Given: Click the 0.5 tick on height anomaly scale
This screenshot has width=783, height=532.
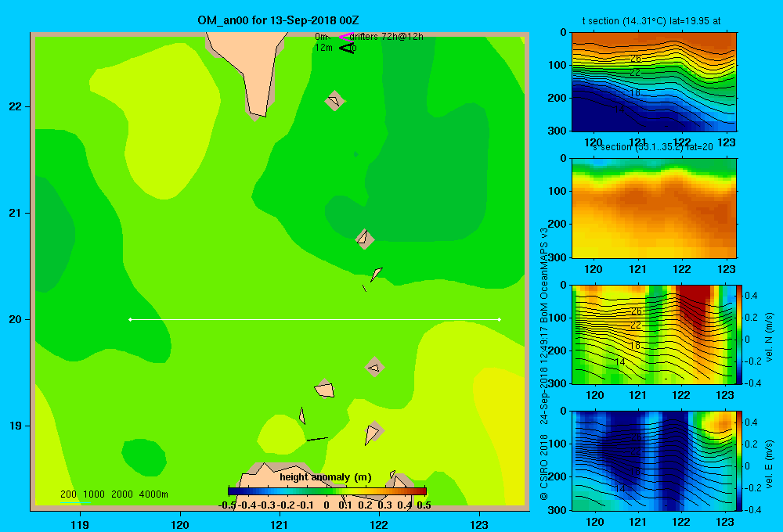Looking at the screenshot, I should [x=424, y=505].
